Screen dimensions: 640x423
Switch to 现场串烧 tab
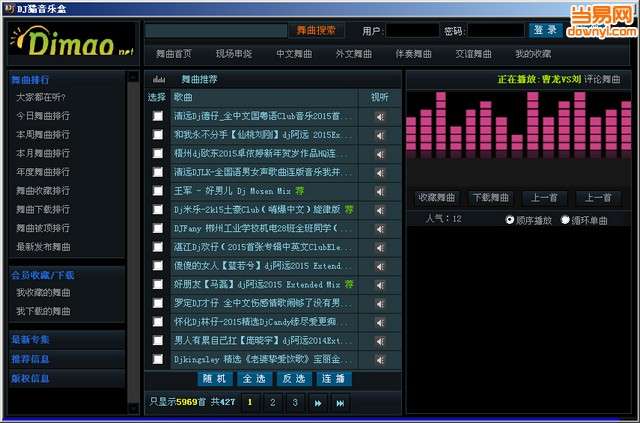(x=234, y=54)
